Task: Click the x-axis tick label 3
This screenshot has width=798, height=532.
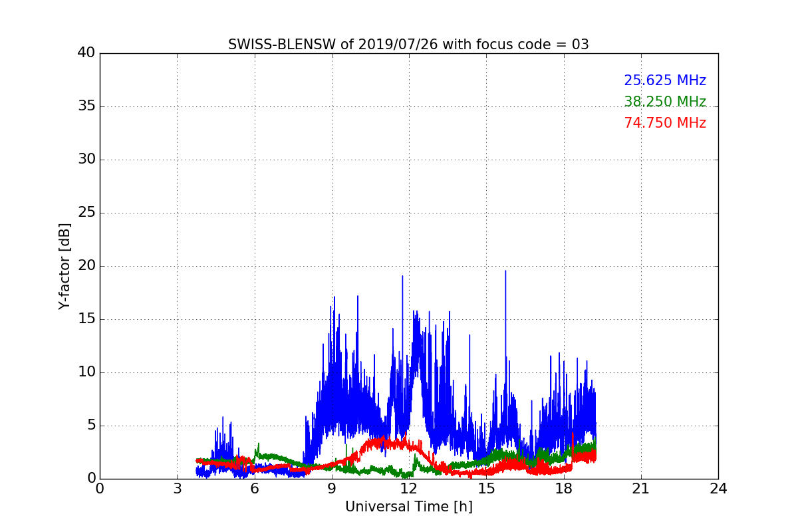Action: (177, 489)
